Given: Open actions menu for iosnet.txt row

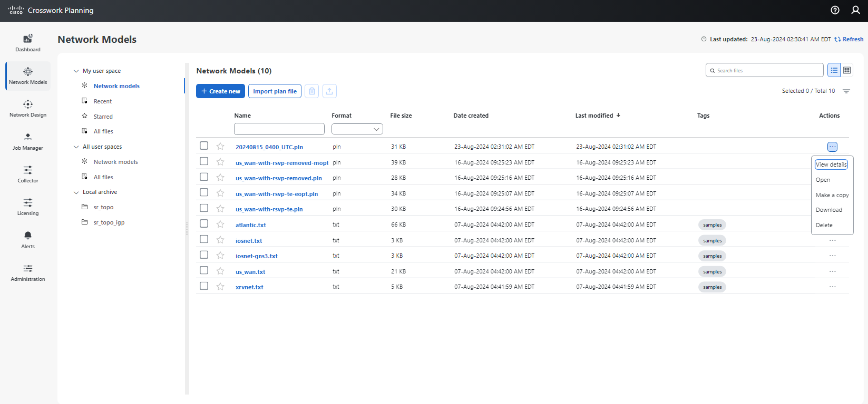Looking at the screenshot, I should tap(832, 240).
